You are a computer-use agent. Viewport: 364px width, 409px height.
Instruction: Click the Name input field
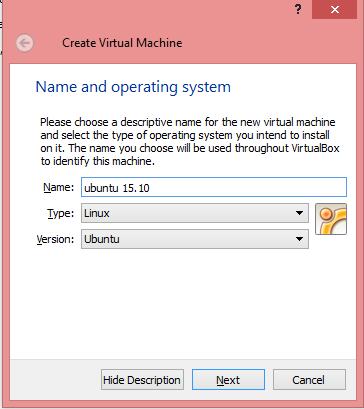click(214, 187)
